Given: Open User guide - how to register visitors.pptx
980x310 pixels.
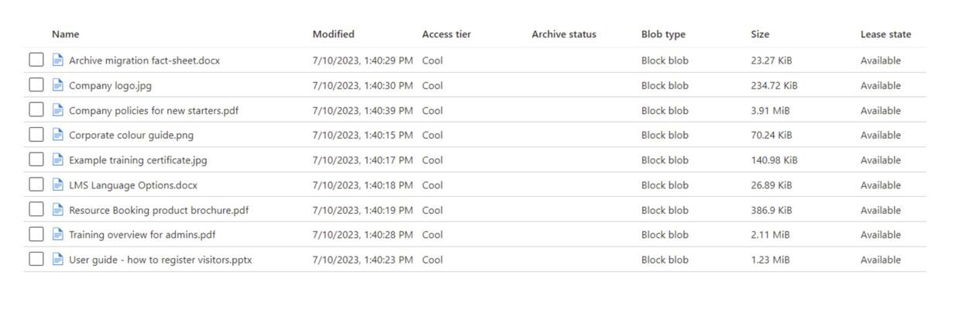Looking at the screenshot, I should pyautogui.click(x=160, y=260).
